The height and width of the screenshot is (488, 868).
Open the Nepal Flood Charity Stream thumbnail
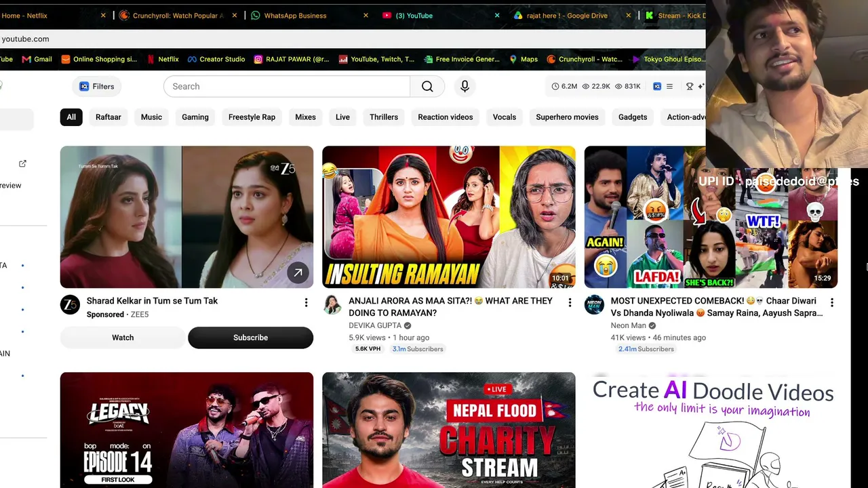449,430
